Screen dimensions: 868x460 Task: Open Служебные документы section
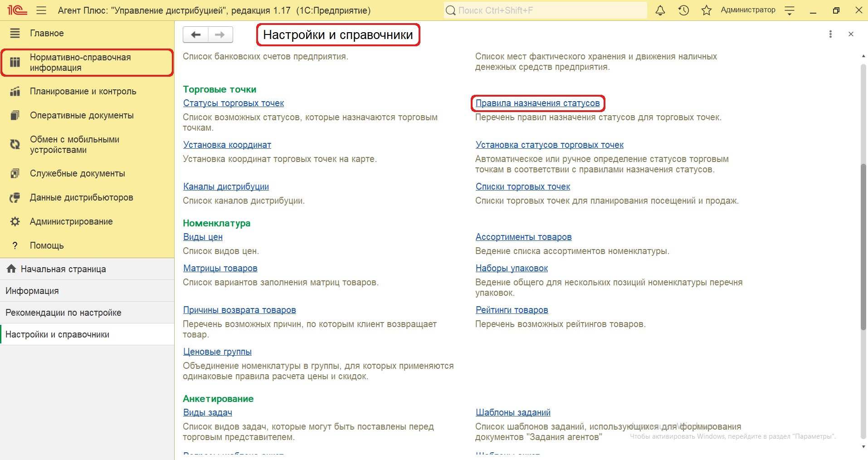87,173
